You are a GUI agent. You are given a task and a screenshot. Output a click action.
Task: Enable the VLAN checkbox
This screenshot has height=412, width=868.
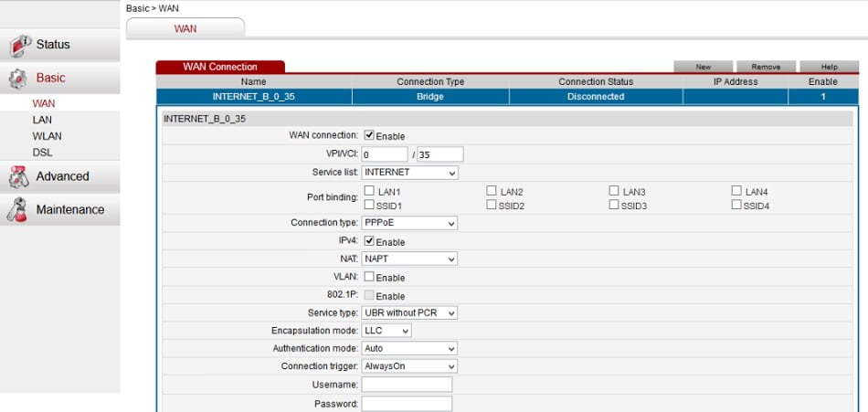click(369, 276)
